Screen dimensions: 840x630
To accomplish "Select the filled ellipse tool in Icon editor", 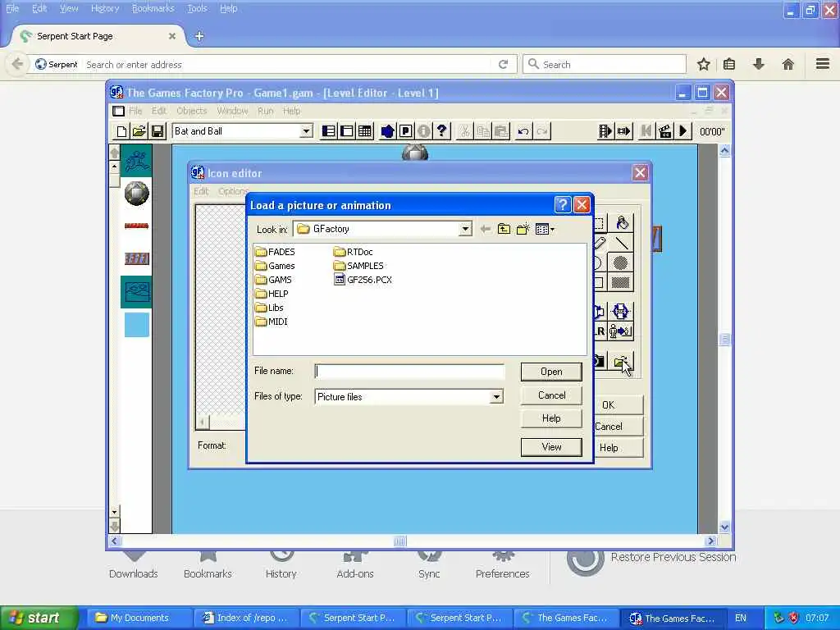I will (621, 262).
